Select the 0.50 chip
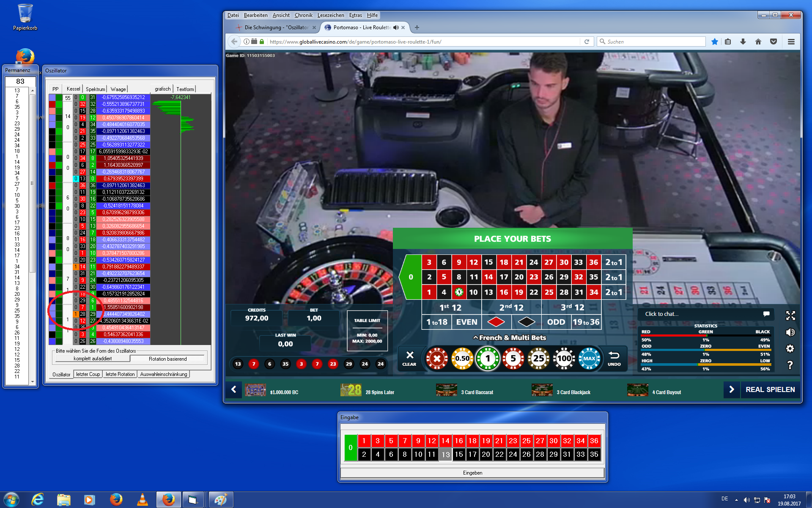 point(462,359)
